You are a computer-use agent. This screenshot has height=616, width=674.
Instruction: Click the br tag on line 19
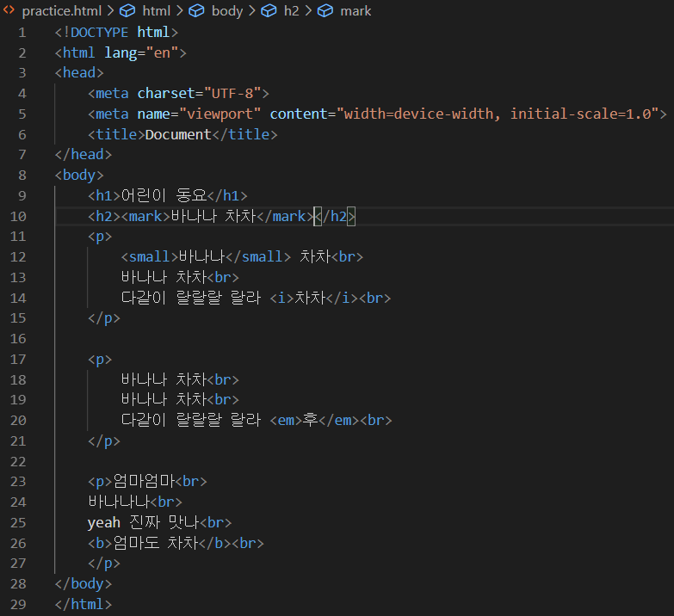pyautogui.click(x=223, y=400)
